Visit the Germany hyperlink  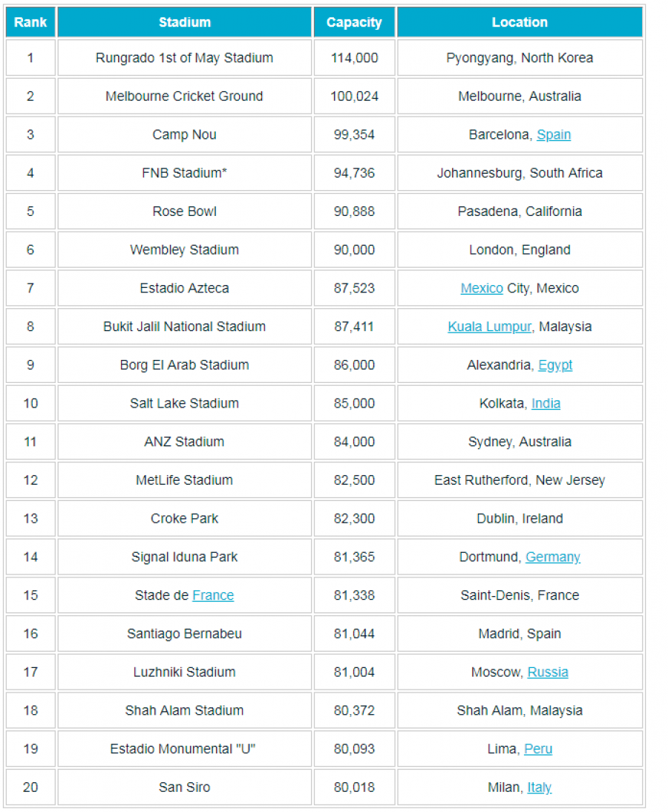[x=553, y=557]
